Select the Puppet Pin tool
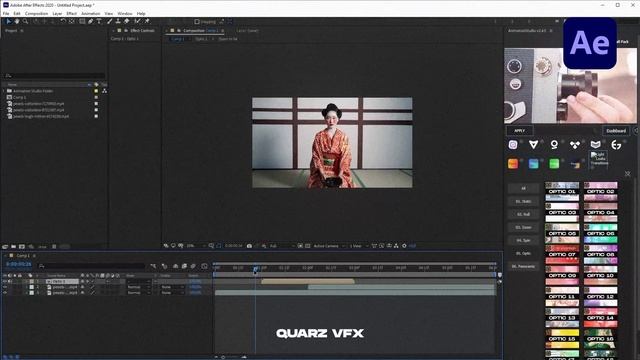 click(147, 21)
